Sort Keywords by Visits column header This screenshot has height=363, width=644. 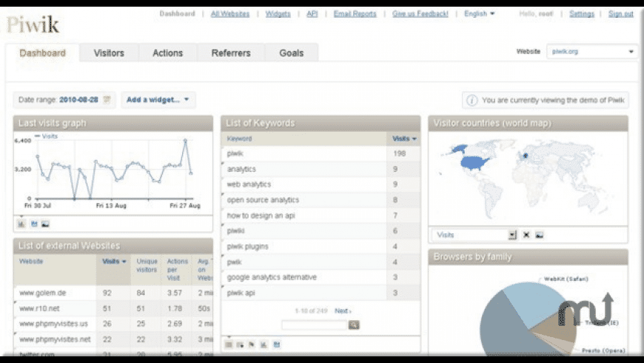click(404, 139)
